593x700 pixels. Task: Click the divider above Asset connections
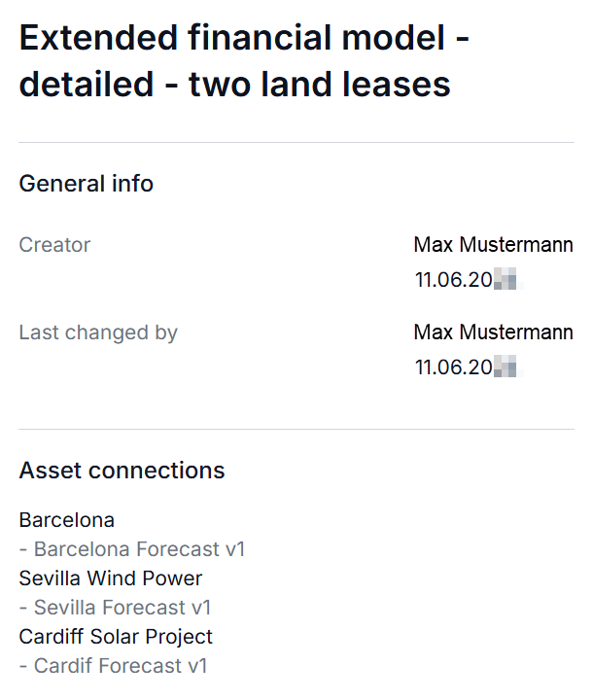(x=296, y=429)
